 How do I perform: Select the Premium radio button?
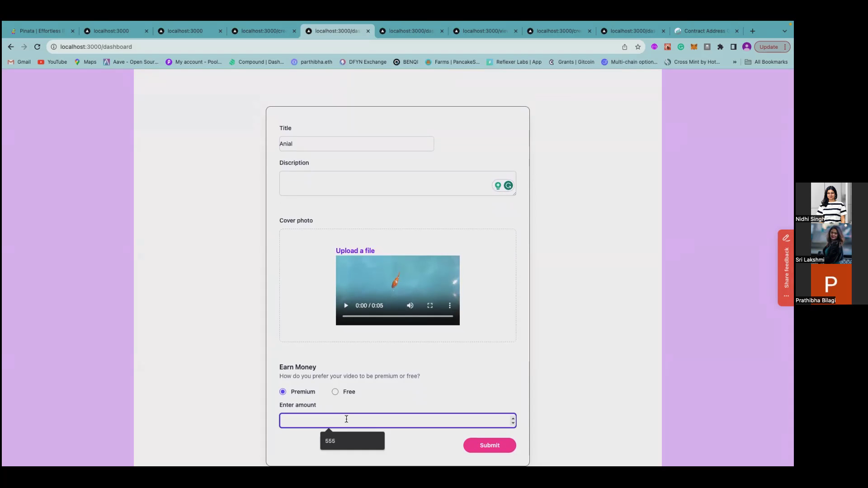tap(283, 392)
